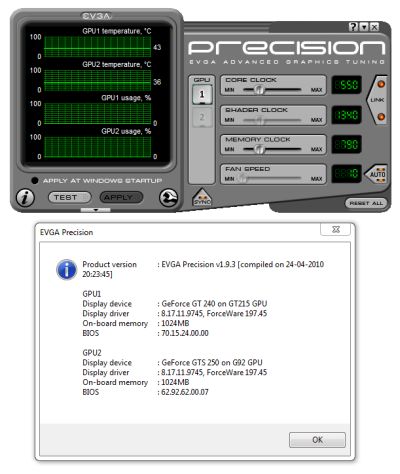
Task: Adjust the Fan Speed slider handle
Action: pyautogui.click(x=242, y=179)
